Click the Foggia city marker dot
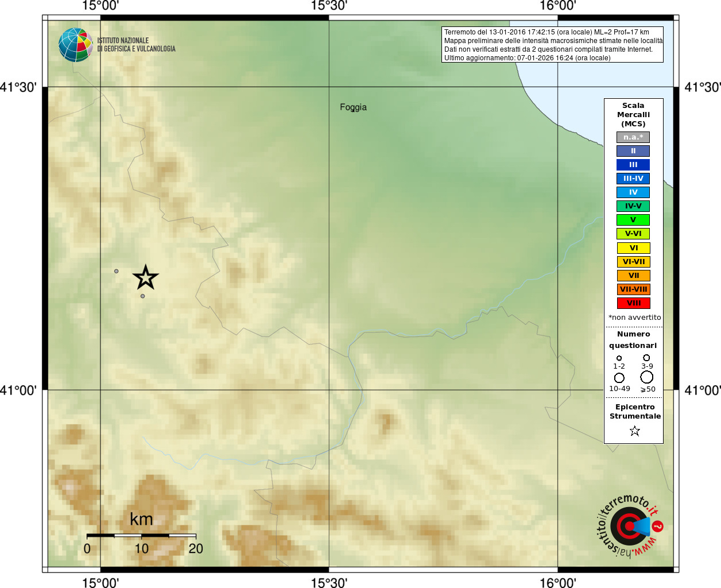 coord(352,111)
